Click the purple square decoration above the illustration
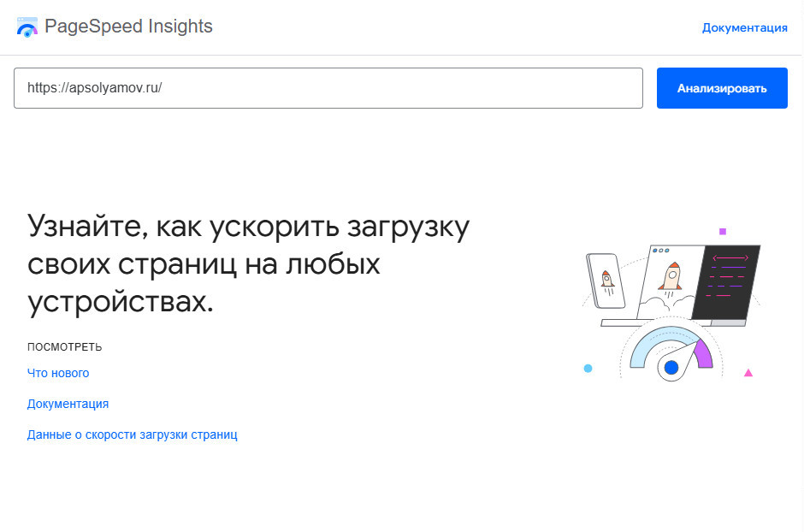 click(x=724, y=229)
